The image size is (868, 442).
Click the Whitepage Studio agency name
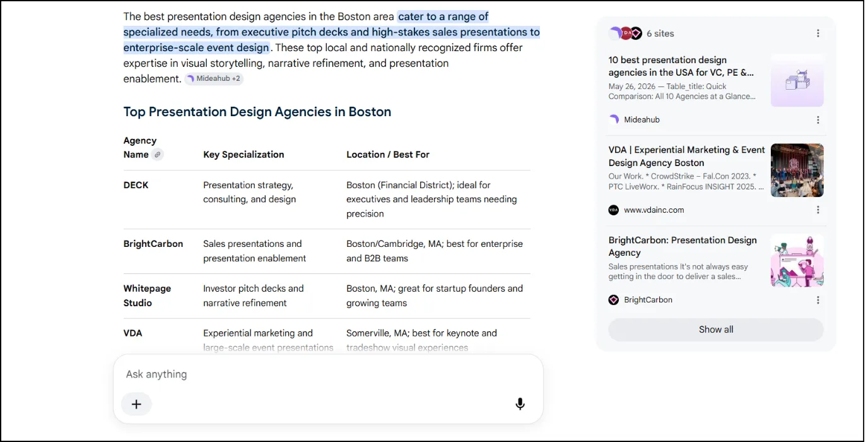[x=147, y=296]
